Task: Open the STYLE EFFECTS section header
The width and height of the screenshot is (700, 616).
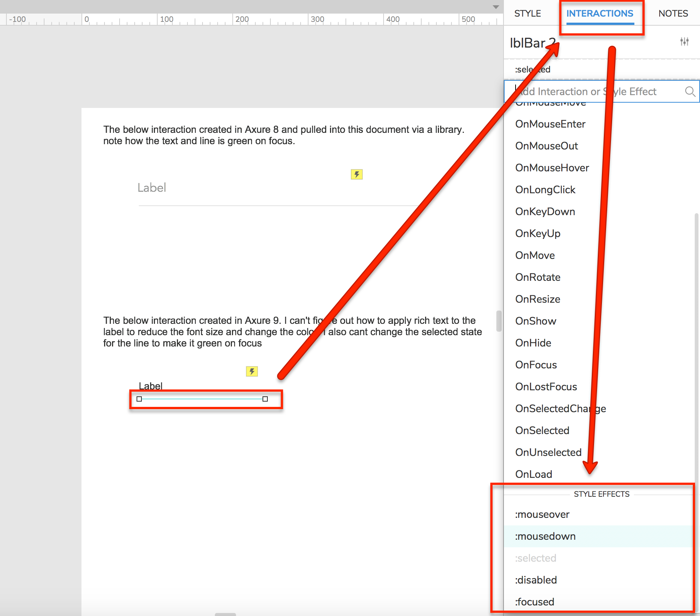Action: tap(601, 494)
